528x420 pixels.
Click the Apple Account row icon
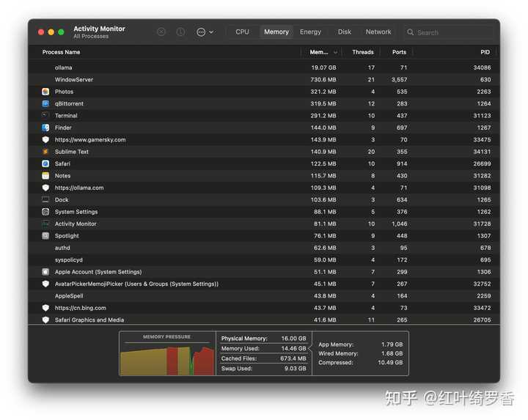[45, 272]
